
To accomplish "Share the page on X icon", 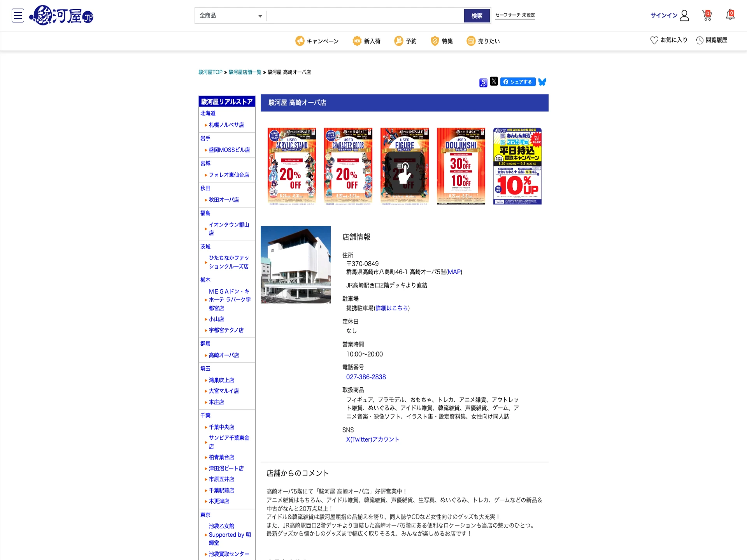I will [494, 81].
